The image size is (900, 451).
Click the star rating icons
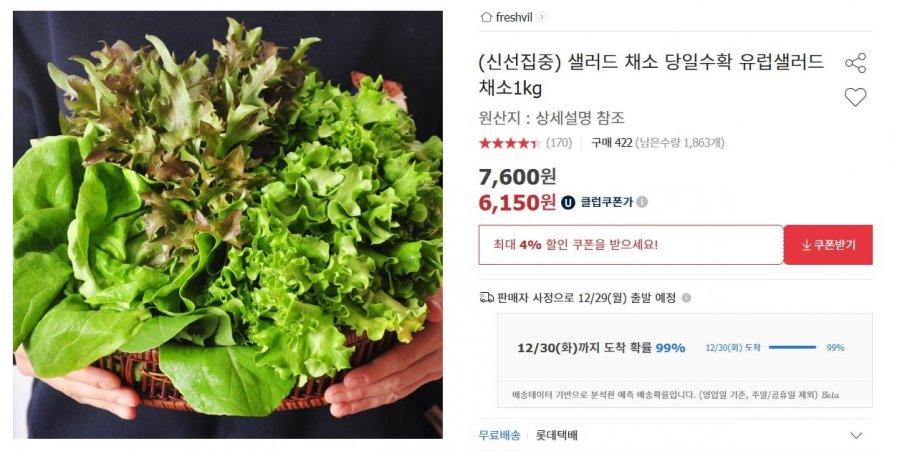tap(510, 143)
